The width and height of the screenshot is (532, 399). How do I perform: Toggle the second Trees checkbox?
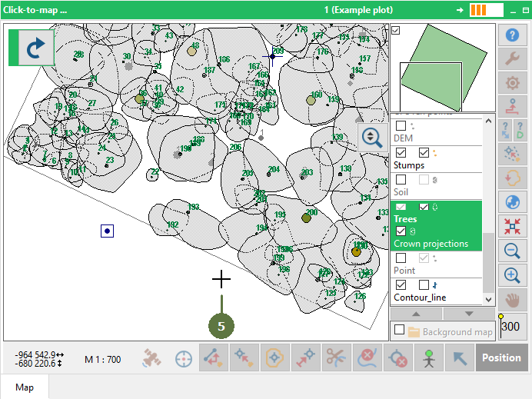pyautogui.click(x=424, y=207)
